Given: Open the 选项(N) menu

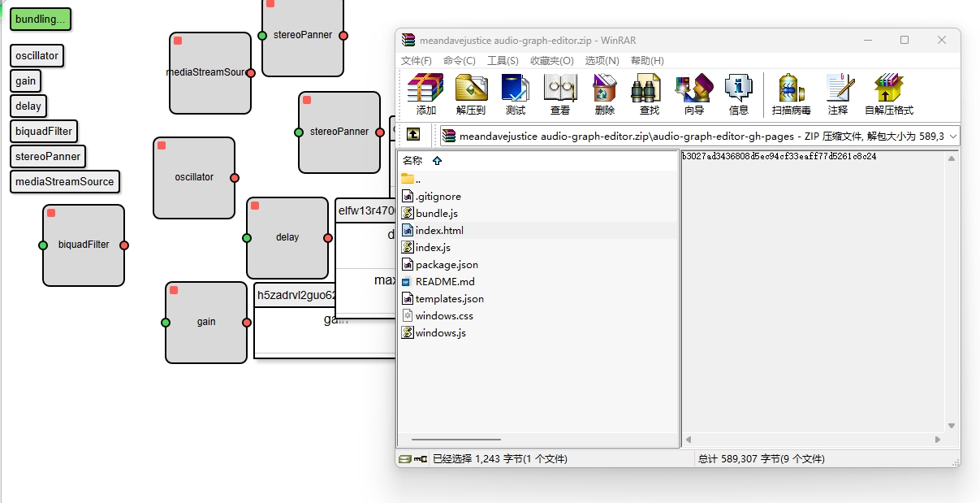Looking at the screenshot, I should 602,61.
